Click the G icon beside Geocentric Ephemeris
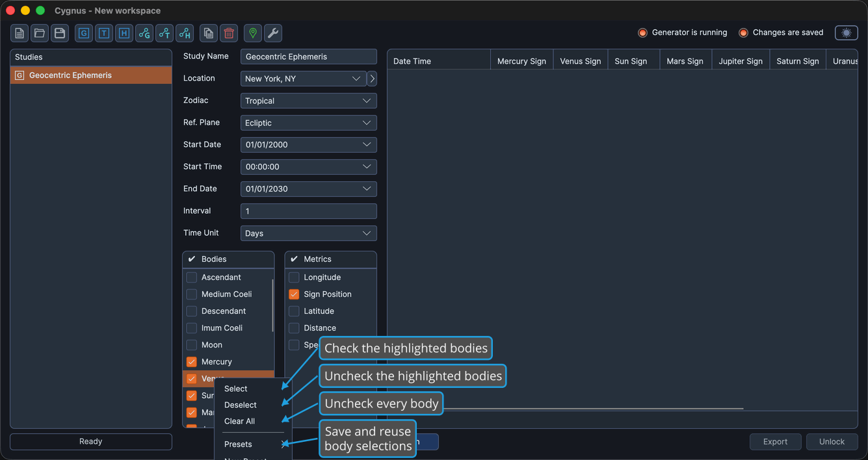Viewport: 868px width, 460px height. [20, 75]
